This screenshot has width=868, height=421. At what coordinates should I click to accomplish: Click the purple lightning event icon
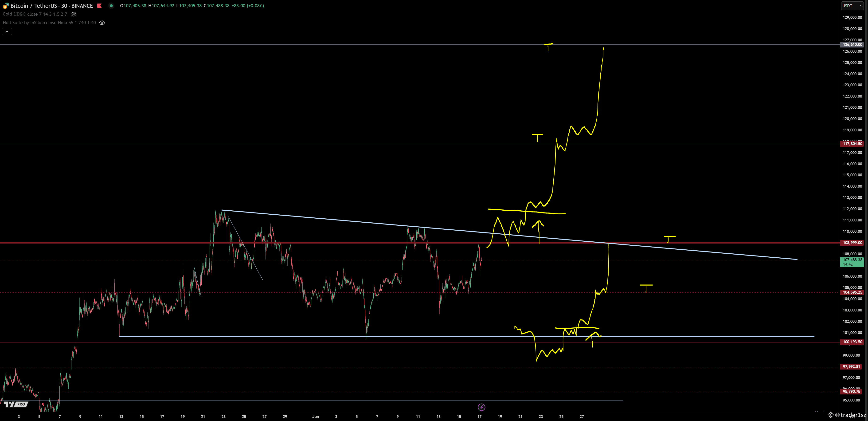pos(481,407)
